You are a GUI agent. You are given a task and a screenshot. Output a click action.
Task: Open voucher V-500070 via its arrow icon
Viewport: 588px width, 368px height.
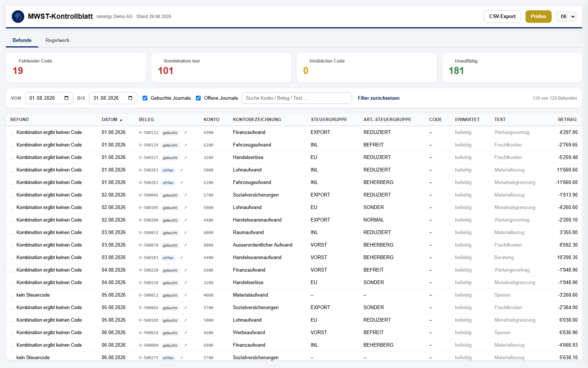[185, 245]
